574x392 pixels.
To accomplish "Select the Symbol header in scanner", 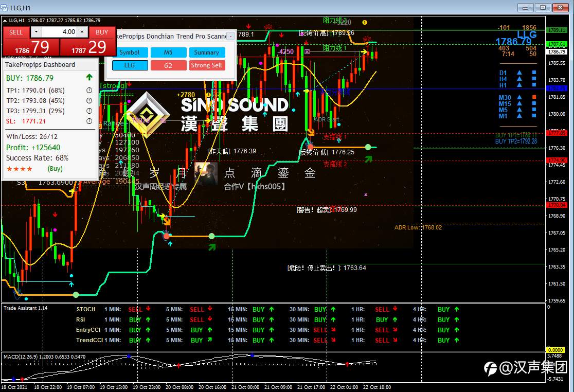I will pos(130,52).
